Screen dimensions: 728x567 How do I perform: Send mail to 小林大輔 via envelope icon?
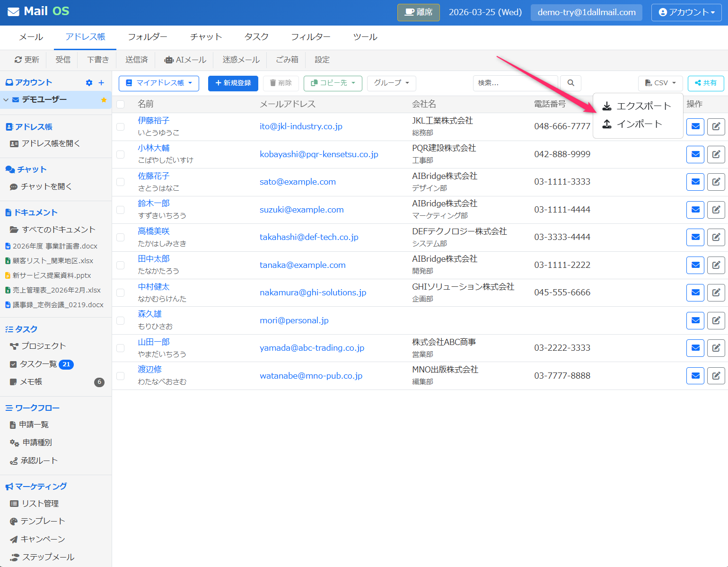tap(695, 154)
